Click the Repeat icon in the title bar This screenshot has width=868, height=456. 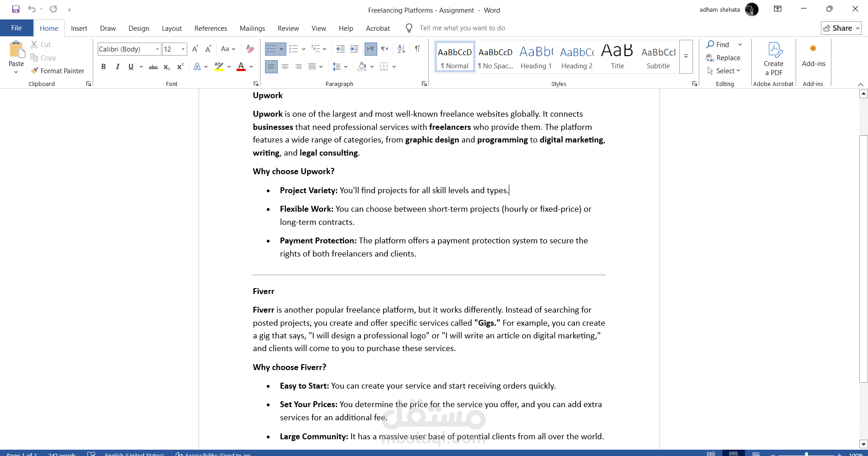pyautogui.click(x=53, y=9)
